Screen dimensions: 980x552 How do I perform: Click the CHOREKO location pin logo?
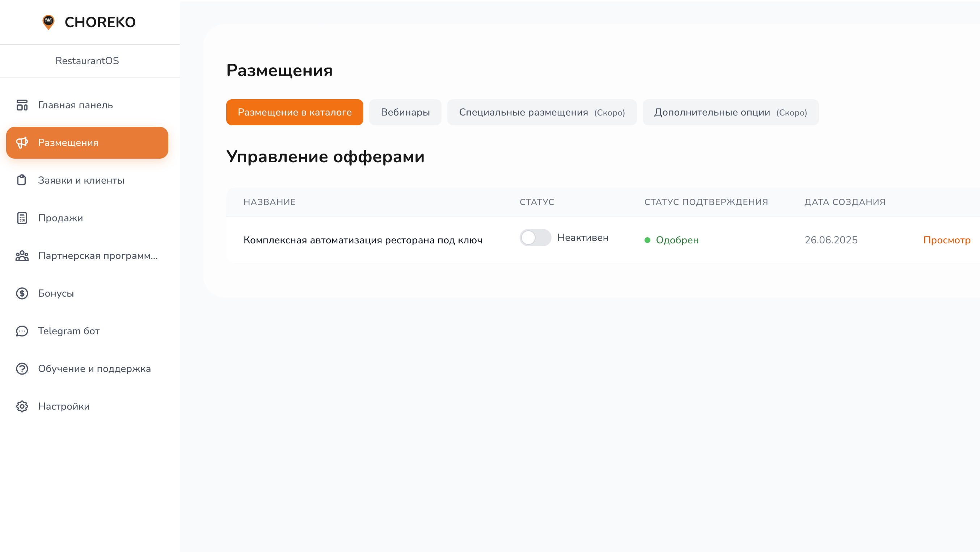point(48,22)
